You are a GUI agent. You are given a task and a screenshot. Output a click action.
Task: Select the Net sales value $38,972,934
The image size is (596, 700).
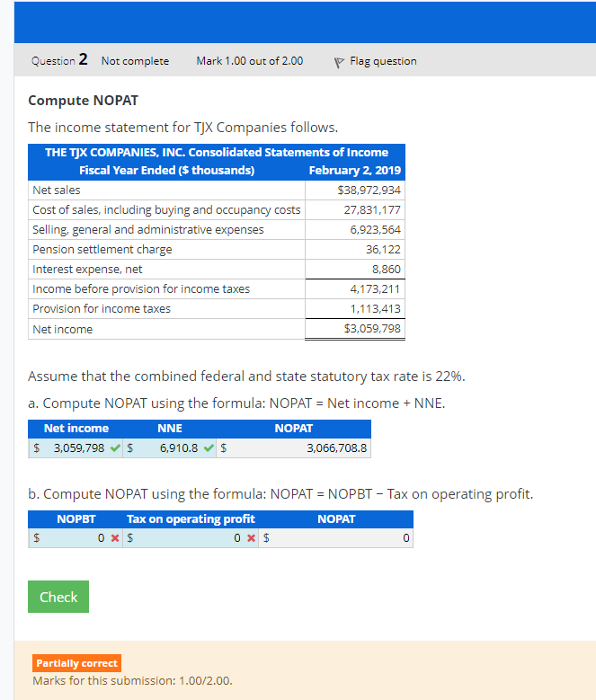tap(369, 191)
